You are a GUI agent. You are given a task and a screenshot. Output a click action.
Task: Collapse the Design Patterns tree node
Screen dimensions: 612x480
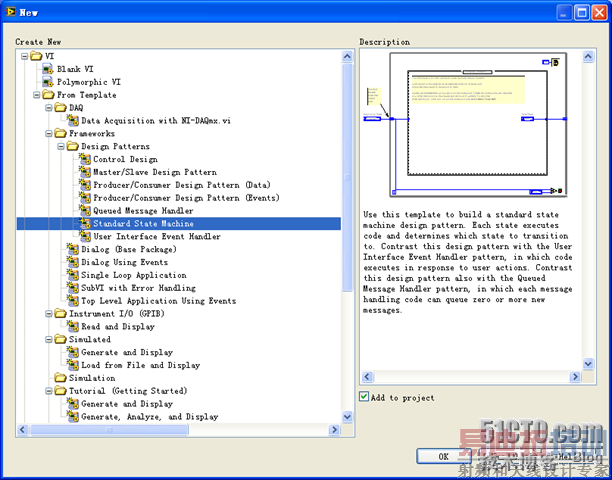point(61,146)
